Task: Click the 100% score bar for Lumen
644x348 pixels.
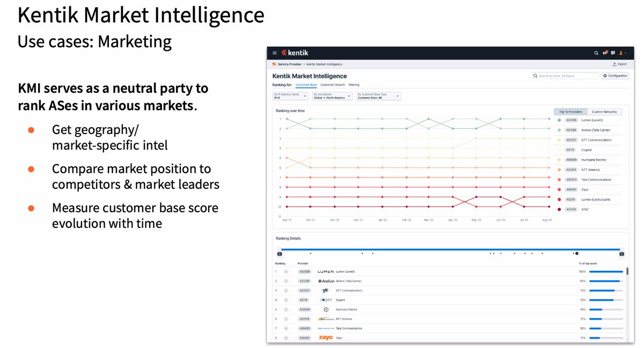Action: click(x=606, y=272)
